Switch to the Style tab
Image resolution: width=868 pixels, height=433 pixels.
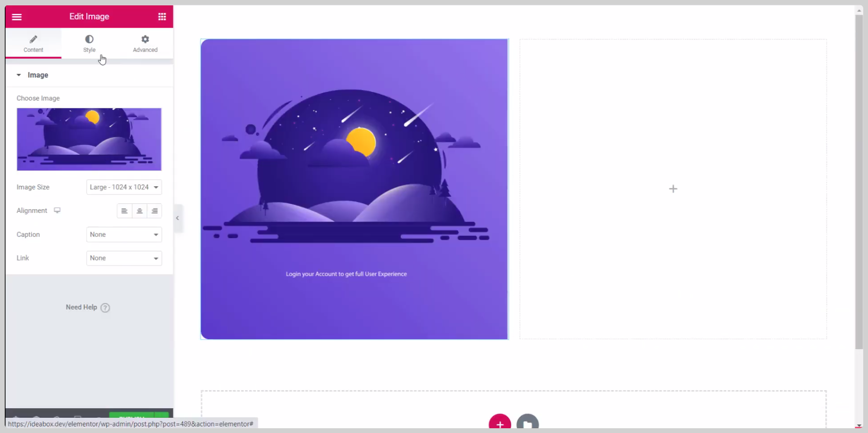(x=89, y=43)
